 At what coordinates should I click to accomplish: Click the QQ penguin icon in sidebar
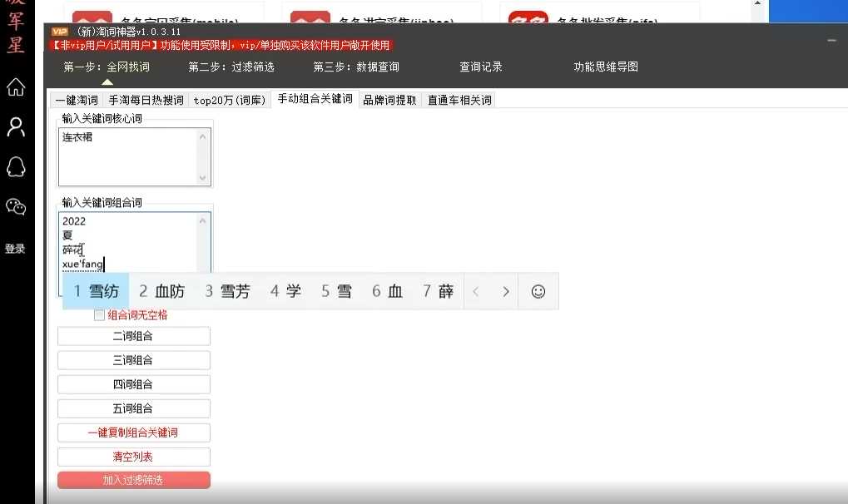16,167
